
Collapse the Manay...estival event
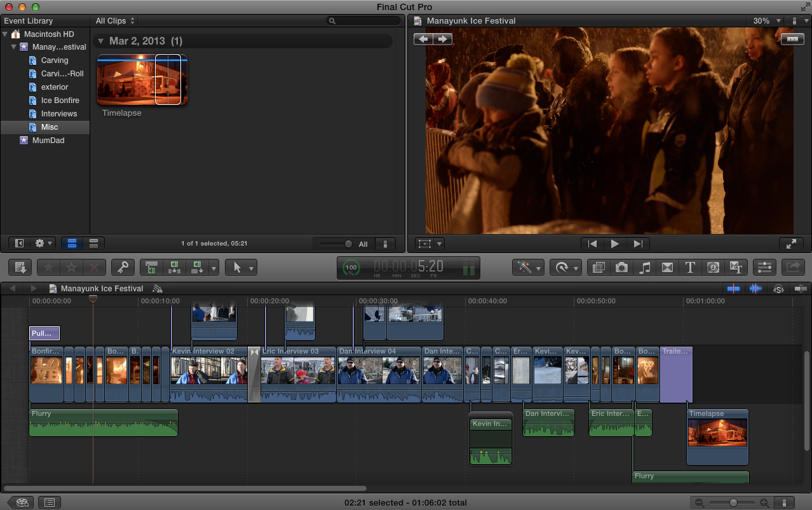(13, 47)
